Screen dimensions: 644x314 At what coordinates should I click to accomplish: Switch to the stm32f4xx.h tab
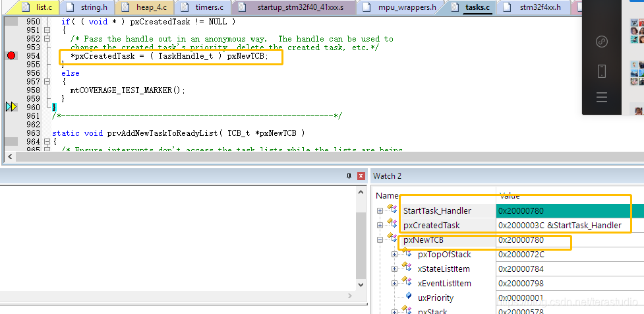pos(533,7)
